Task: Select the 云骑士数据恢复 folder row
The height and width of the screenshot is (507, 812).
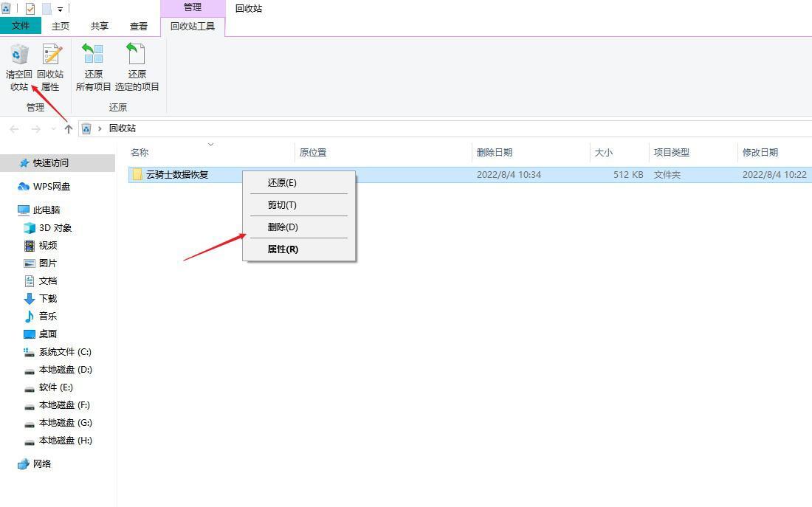Action: pos(469,174)
